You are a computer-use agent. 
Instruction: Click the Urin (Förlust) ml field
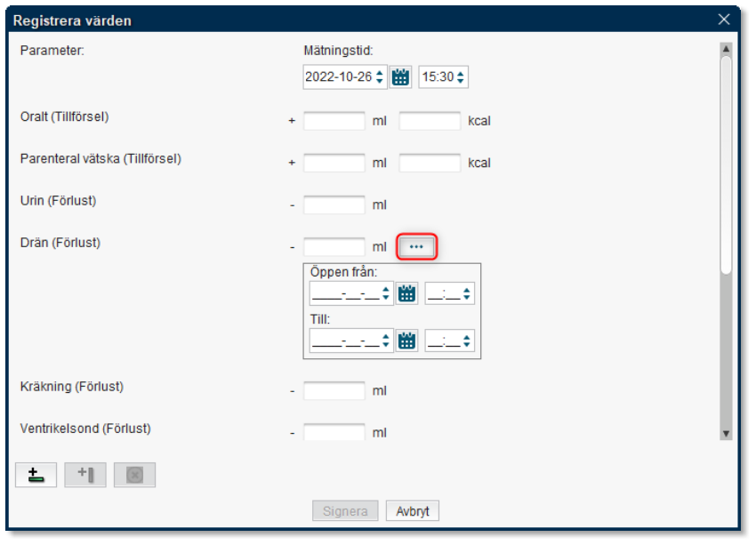(x=334, y=205)
